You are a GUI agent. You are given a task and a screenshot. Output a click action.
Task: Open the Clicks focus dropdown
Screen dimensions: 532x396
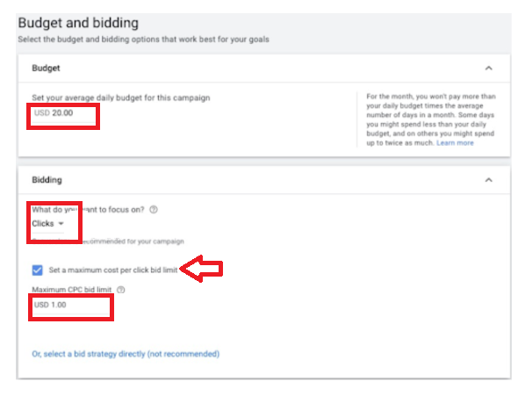click(x=47, y=224)
